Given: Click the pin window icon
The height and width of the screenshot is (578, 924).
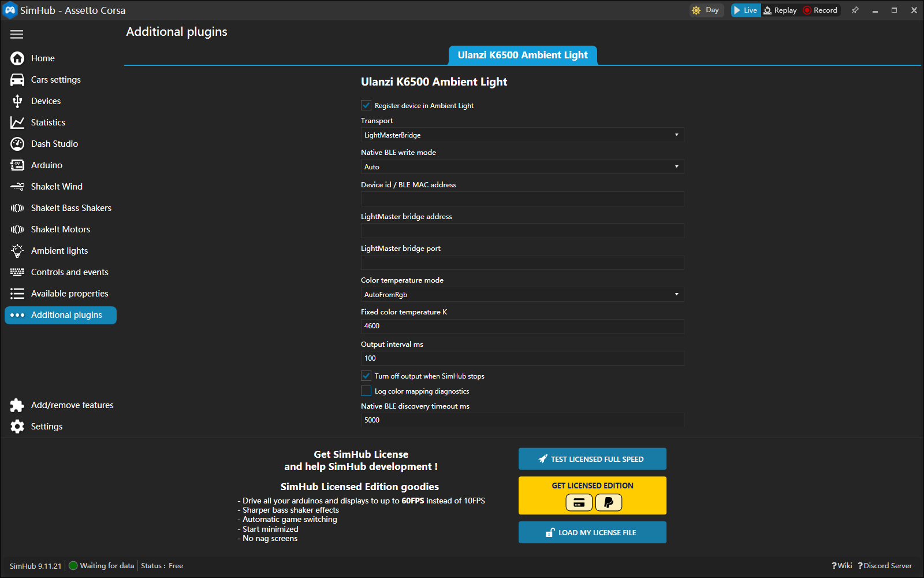Looking at the screenshot, I should [855, 10].
